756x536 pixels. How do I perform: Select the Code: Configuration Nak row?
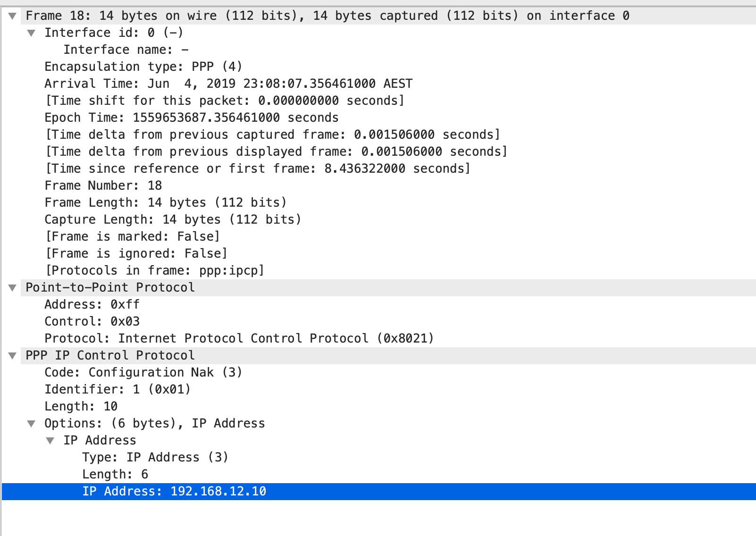(x=143, y=372)
